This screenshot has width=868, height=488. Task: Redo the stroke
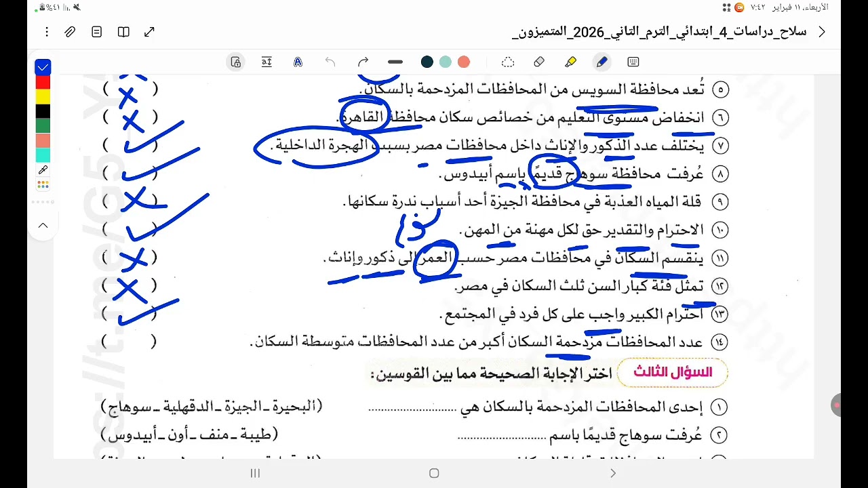363,62
